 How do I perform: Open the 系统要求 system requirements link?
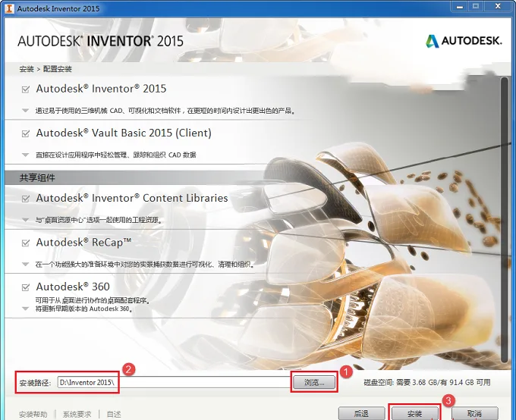(x=77, y=414)
